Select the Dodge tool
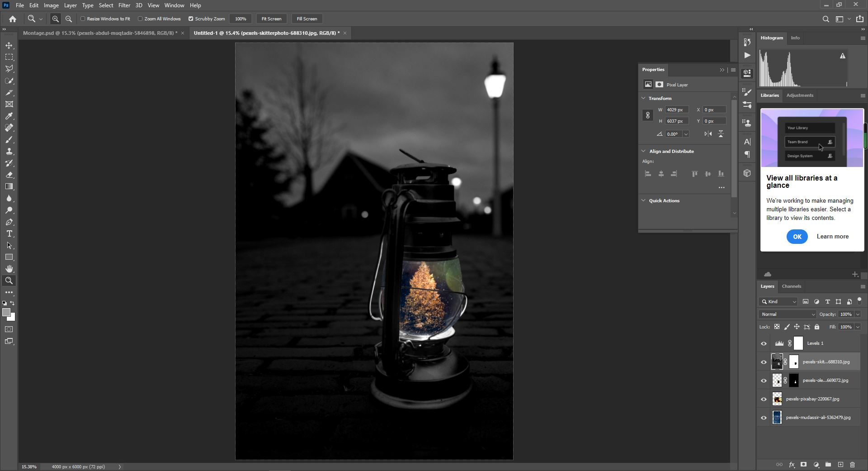This screenshot has height=471, width=868. [x=9, y=210]
